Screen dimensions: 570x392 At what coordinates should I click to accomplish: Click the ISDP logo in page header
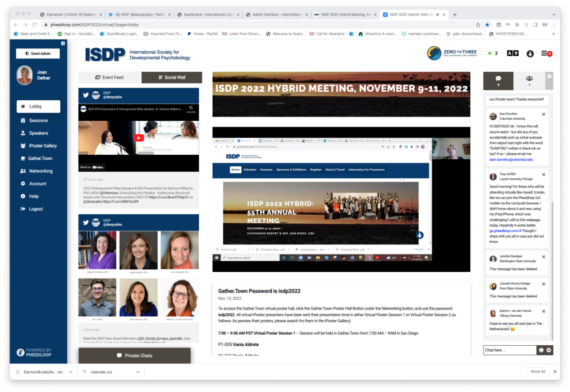click(x=137, y=55)
